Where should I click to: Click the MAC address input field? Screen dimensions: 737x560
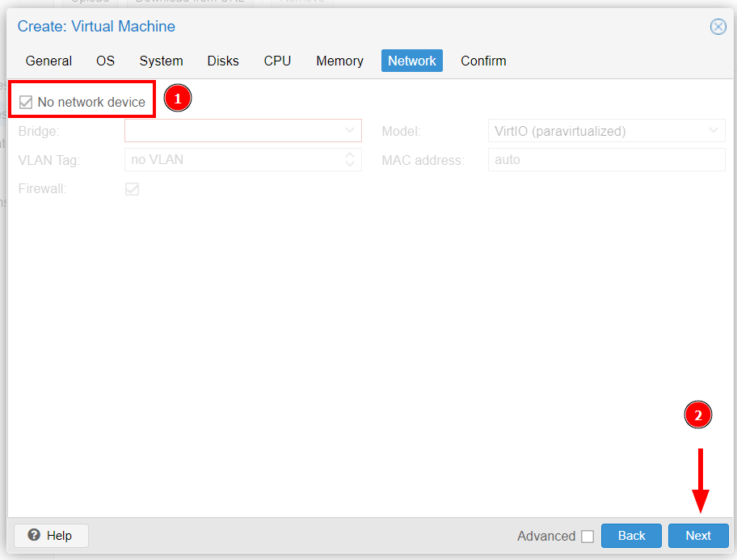(606, 160)
